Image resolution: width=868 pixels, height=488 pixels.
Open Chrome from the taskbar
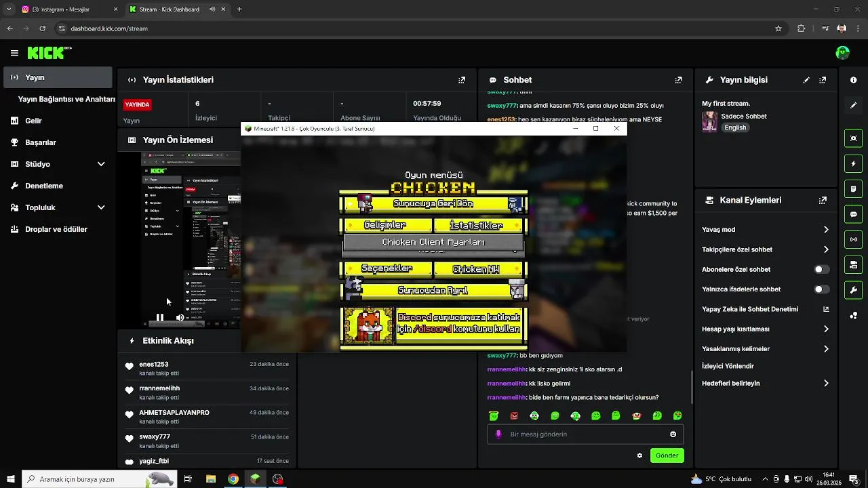(x=233, y=479)
